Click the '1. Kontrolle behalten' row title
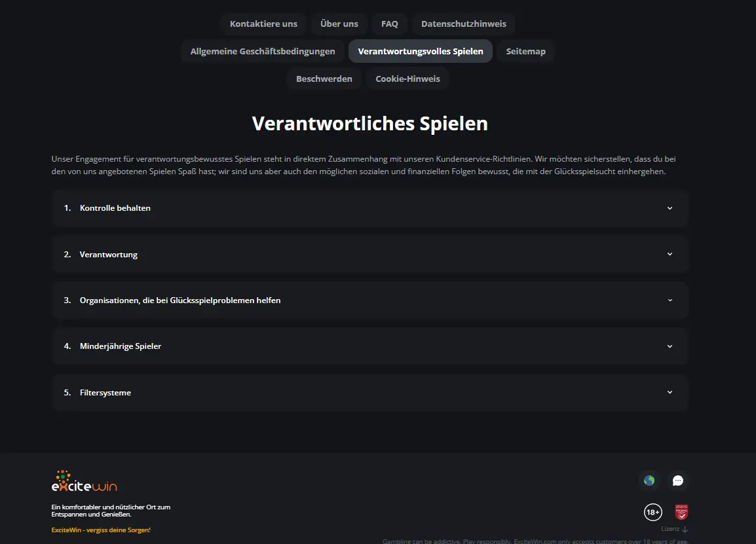Screen dimensions: 756x544 click(x=107, y=208)
